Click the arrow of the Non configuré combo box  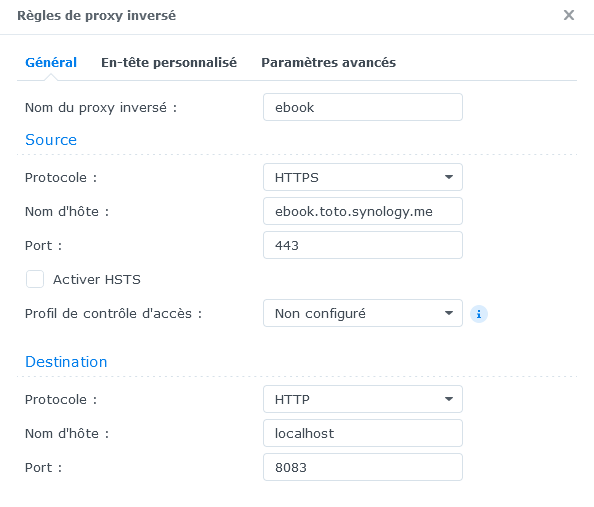[449, 313]
